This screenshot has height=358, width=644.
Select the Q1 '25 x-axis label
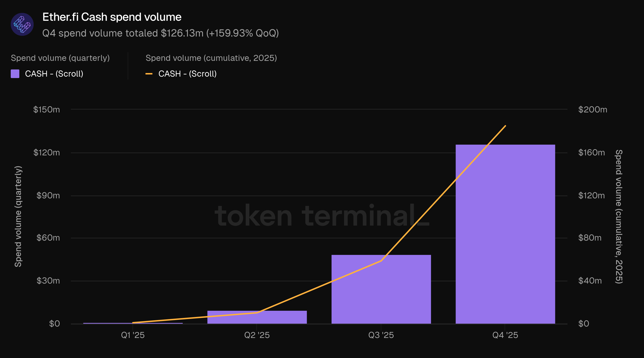[x=133, y=335]
